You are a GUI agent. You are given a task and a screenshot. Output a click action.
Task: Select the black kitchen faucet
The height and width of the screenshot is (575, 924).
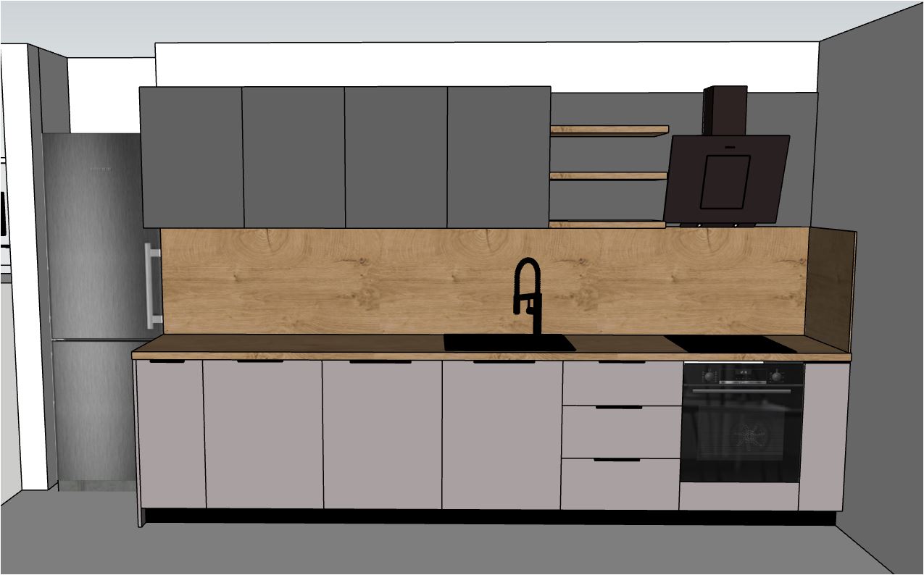pyautogui.click(x=528, y=290)
